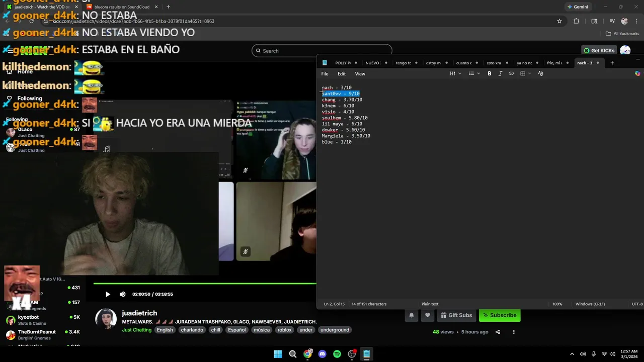Image resolution: width=644 pixels, height=362 pixels.
Task: Open the Edit menu in Notepad
Action: coord(342,74)
